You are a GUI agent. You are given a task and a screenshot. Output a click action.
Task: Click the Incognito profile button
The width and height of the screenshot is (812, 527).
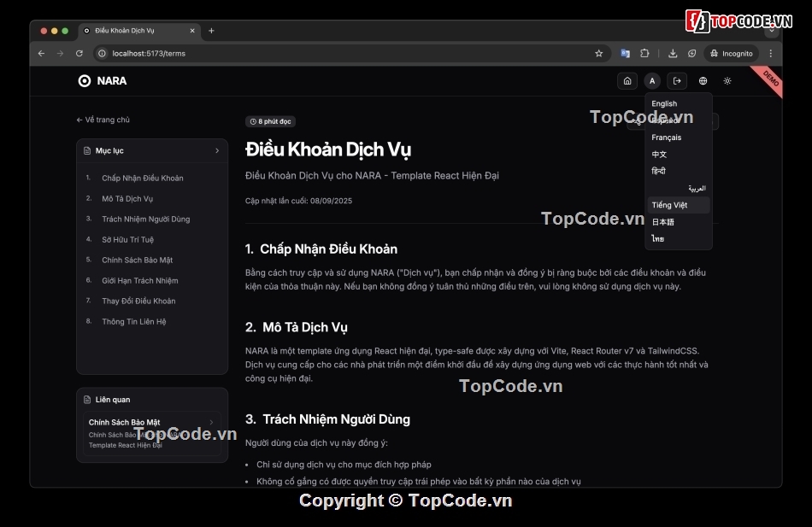pyautogui.click(x=731, y=53)
